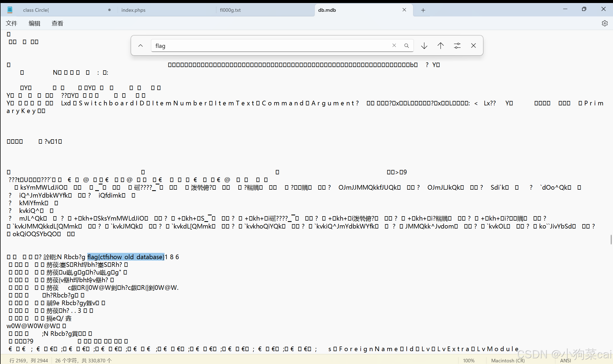Click the find next down arrow
The image size is (613, 364).
coord(424,46)
